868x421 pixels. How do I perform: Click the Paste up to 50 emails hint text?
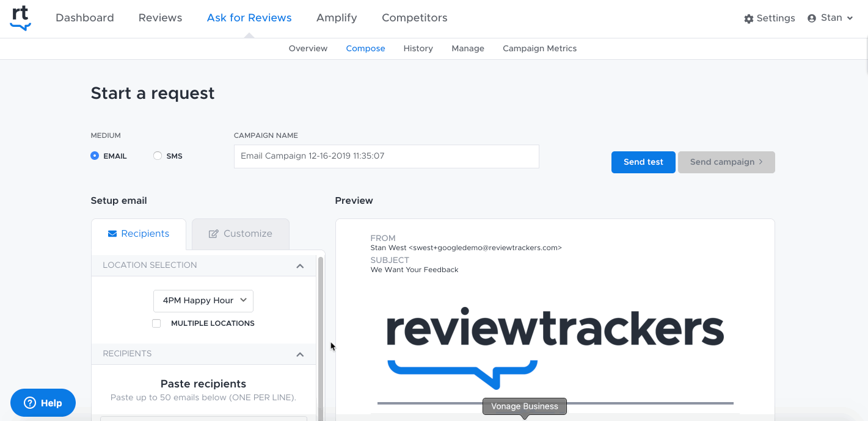point(203,398)
